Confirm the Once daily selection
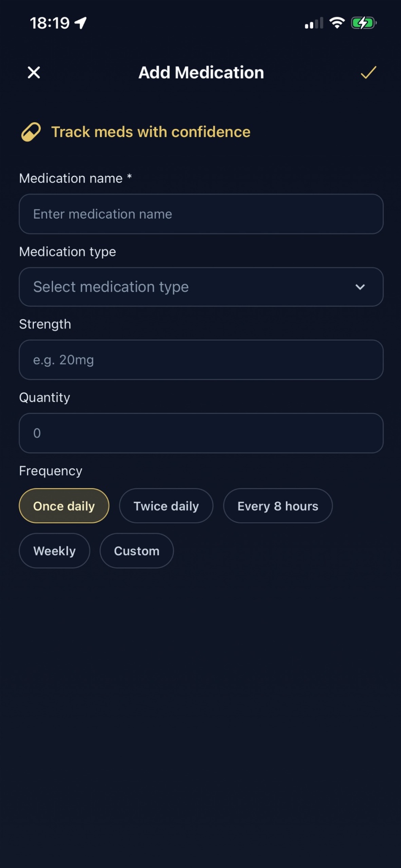 [x=63, y=506]
